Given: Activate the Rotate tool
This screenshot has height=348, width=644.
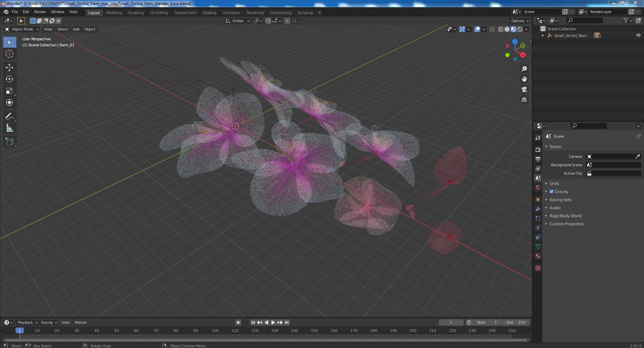Looking at the screenshot, I should tap(9, 79).
